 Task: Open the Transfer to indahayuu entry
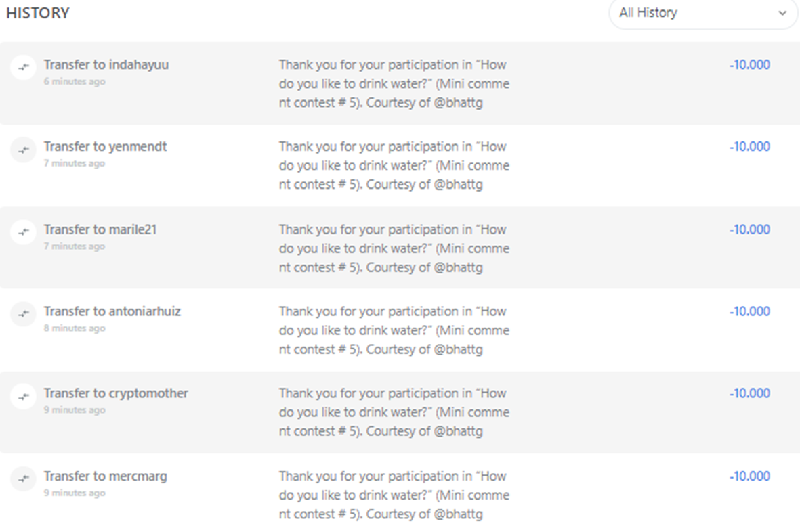[106, 65]
